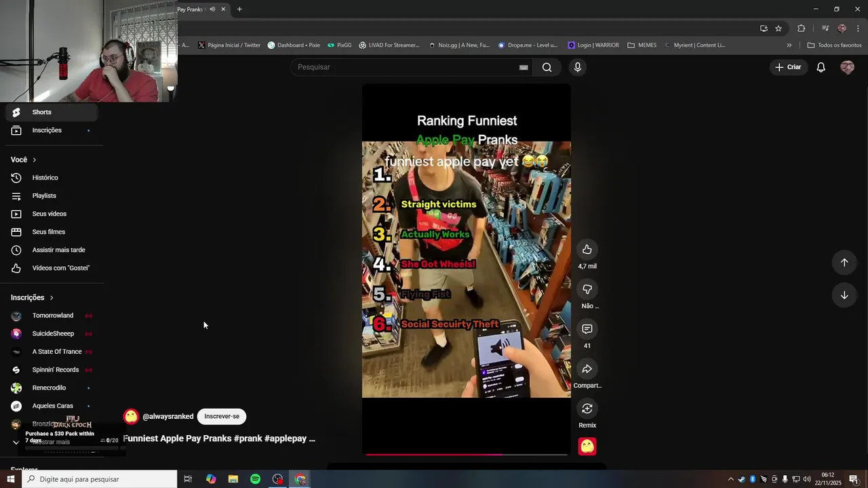Open Seus filmes
This screenshot has height=488, width=868.
click(x=52, y=232)
